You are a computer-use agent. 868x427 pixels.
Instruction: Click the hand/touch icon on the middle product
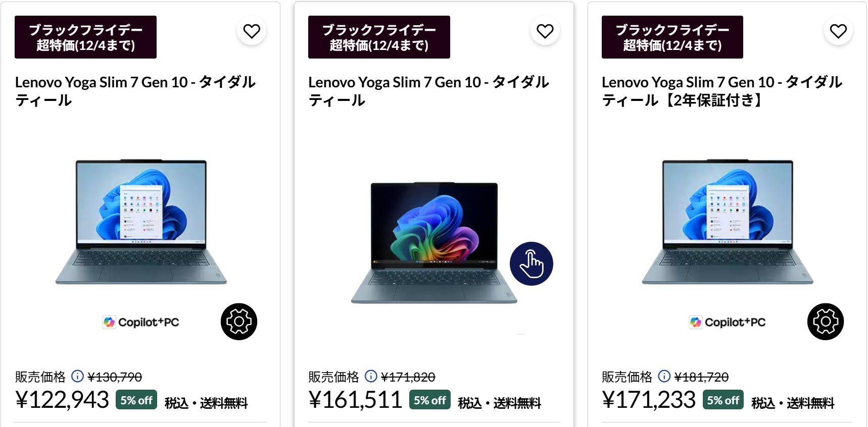pyautogui.click(x=533, y=263)
